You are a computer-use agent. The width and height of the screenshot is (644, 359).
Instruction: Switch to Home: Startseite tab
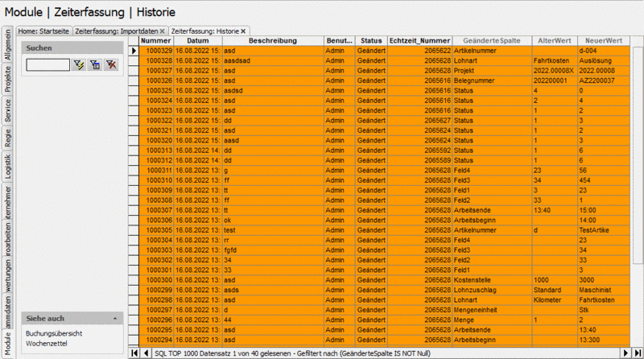[43, 31]
